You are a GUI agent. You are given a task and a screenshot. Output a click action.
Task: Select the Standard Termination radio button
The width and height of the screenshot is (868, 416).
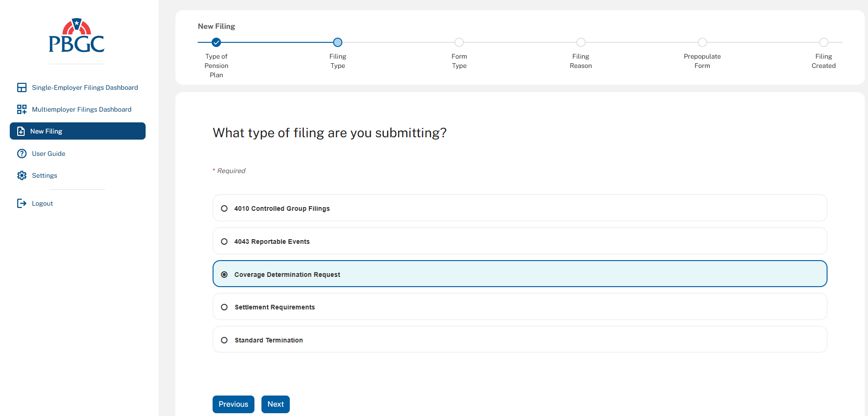pyautogui.click(x=224, y=340)
